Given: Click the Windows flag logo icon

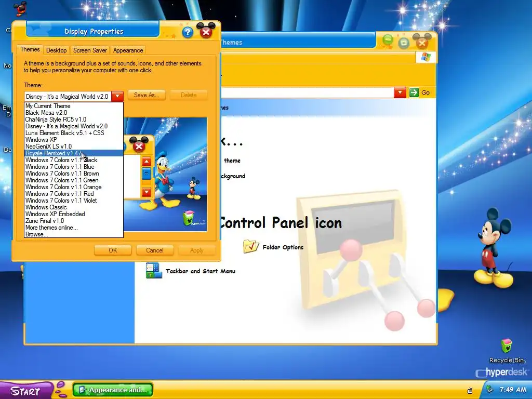Looking at the screenshot, I should click(x=425, y=57).
